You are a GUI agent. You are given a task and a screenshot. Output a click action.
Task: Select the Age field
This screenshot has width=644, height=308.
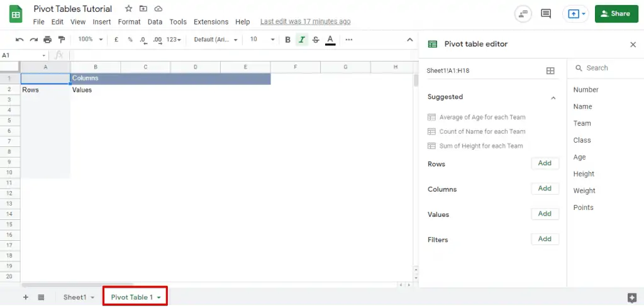point(579,157)
